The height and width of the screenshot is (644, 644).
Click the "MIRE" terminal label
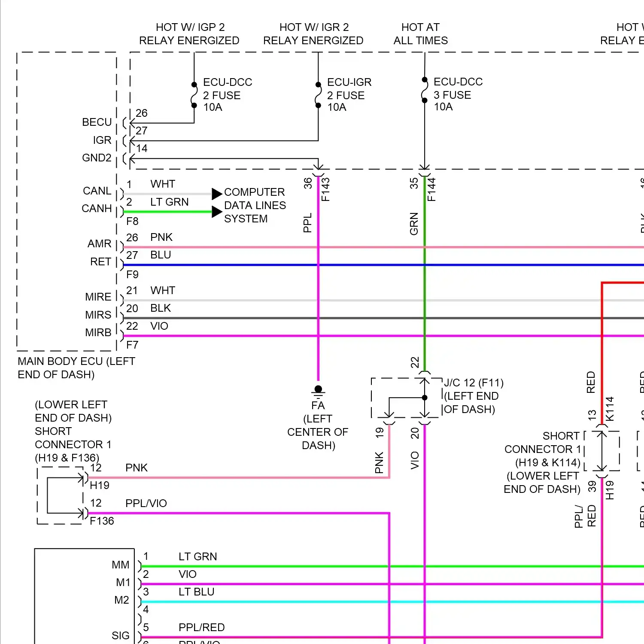click(98, 297)
